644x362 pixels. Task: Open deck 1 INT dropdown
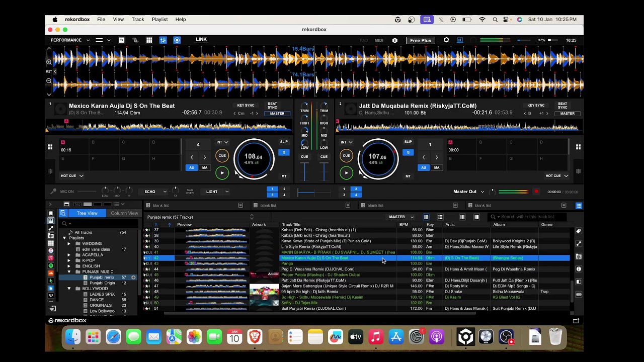coord(222,142)
